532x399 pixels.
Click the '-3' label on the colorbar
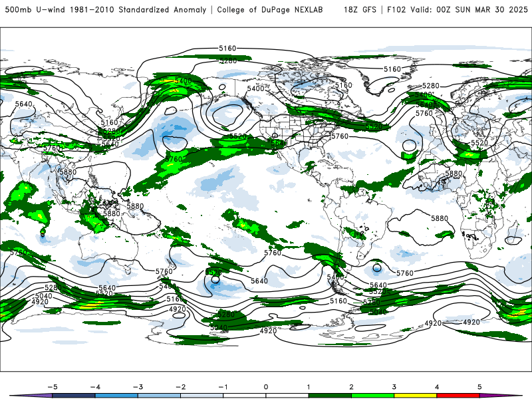pyautogui.click(x=138, y=387)
